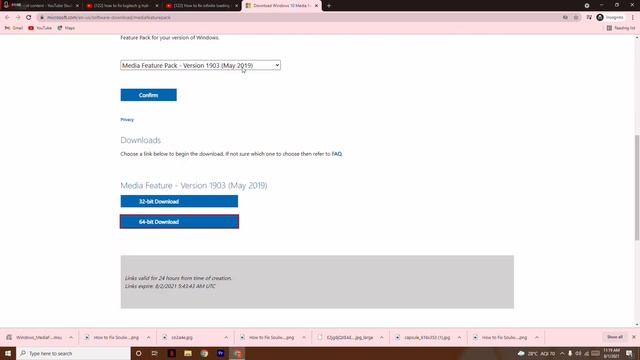Open the taskbar clock and date

pyautogui.click(x=611, y=353)
